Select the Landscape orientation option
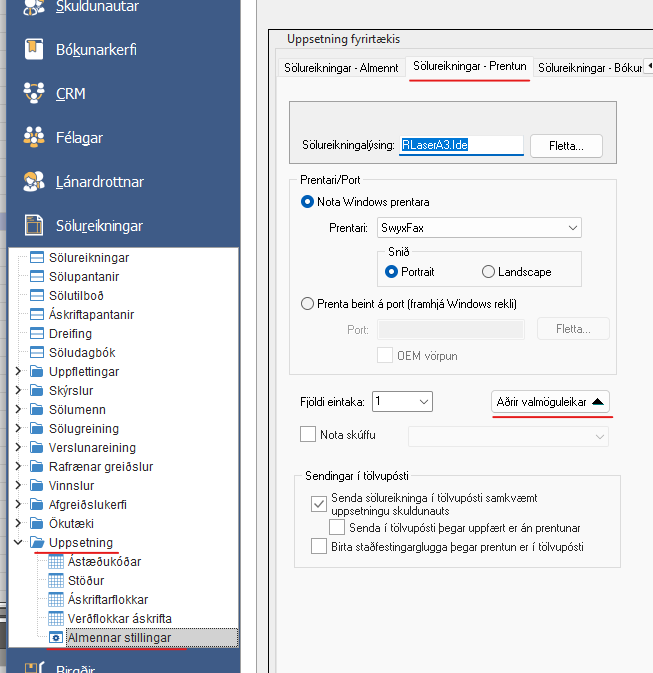 489,272
